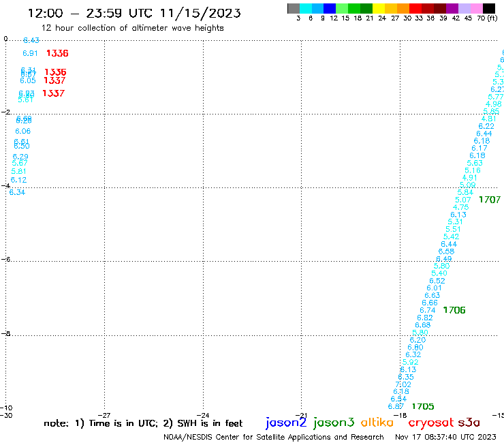
Task: Click the wave height value 6.91
Action: pos(30,53)
